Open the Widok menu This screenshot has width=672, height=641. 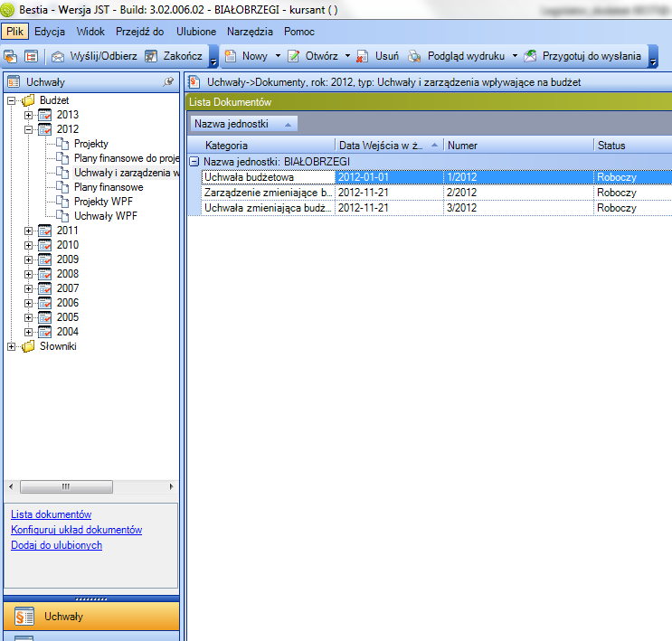(x=90, y=32)
